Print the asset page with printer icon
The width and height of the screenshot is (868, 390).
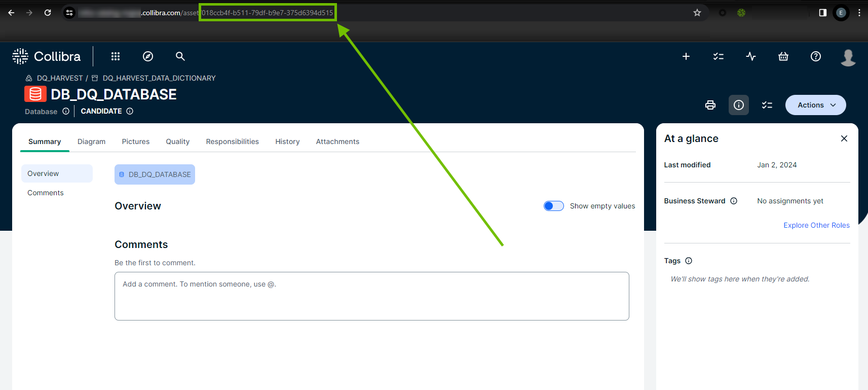[710, 105]
